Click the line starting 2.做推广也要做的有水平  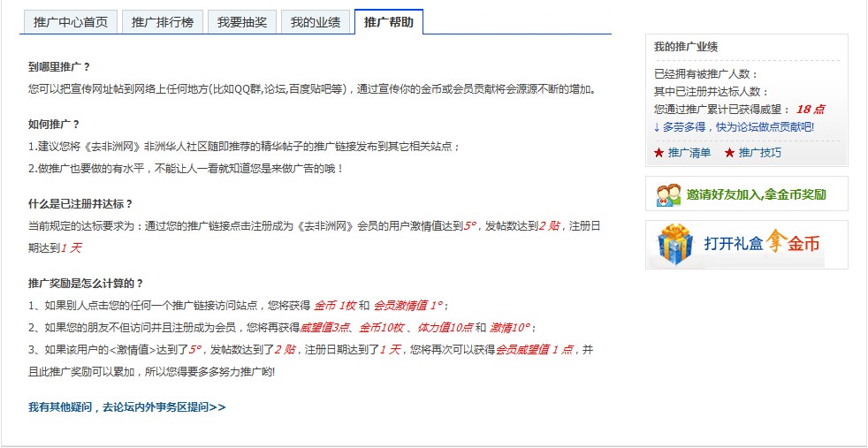[186, 169]
